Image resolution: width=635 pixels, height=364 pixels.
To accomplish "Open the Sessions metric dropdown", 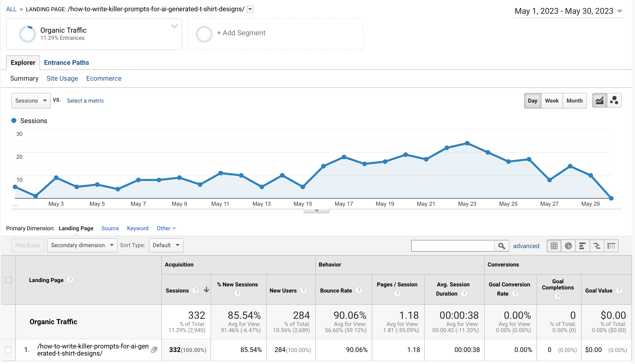I will click(31, 101).
